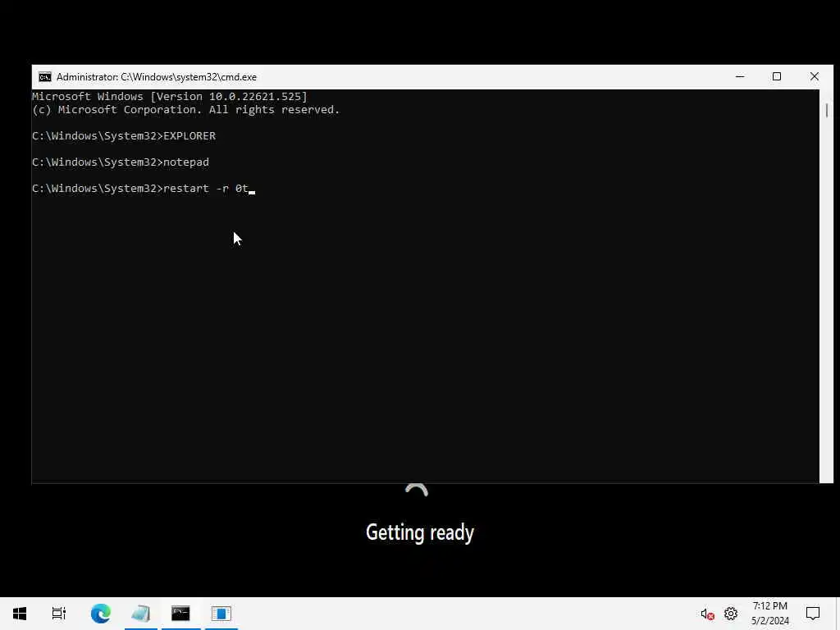840x630 pixels.
Task: Open the settings gear in system tray
Action: (731, 614)
